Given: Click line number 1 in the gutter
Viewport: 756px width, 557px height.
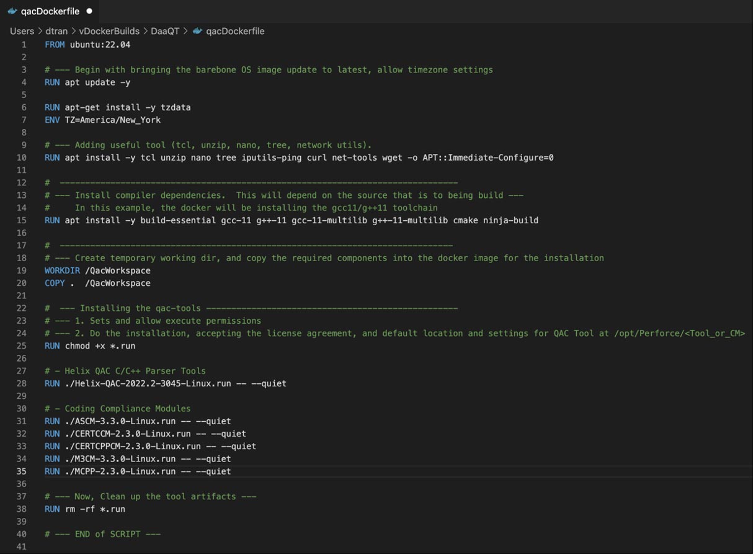Looking at the screenshot, I should (24, 45).
